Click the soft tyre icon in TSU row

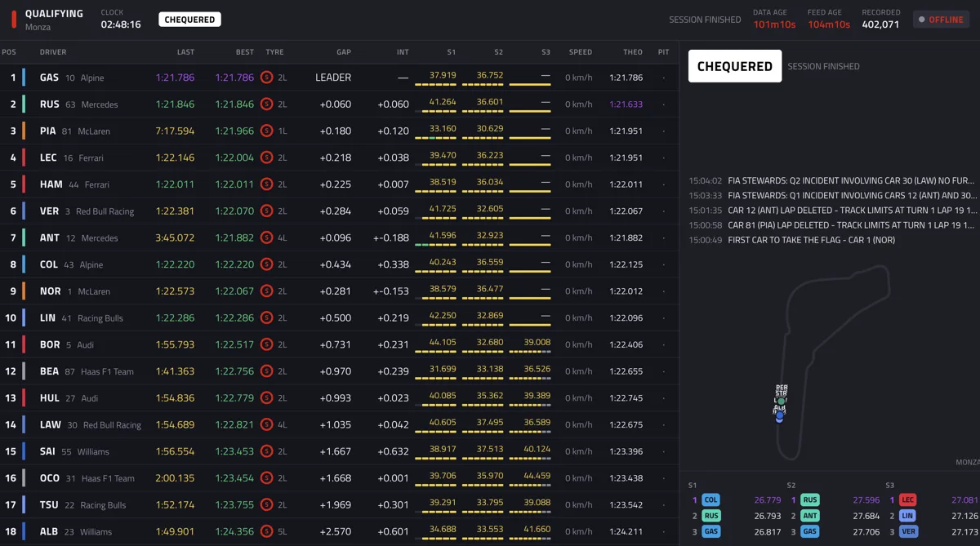[266, 504]
